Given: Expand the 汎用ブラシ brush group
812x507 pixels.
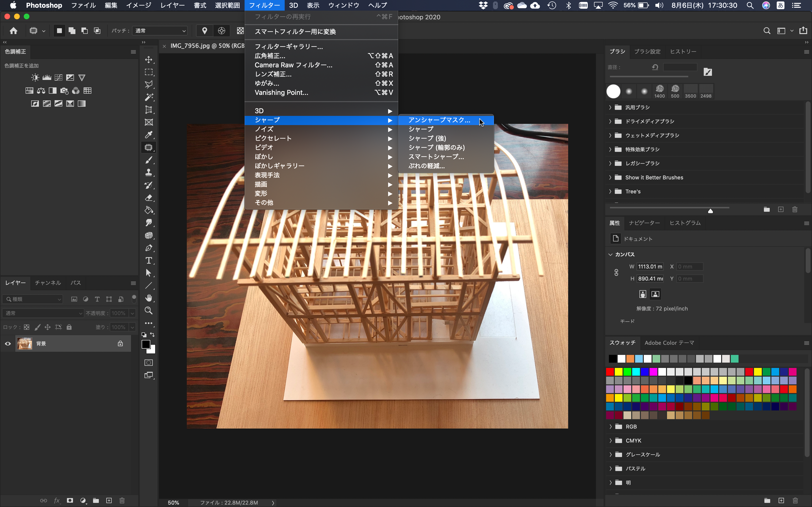Looking at the screenshot, I should [610, 107].
